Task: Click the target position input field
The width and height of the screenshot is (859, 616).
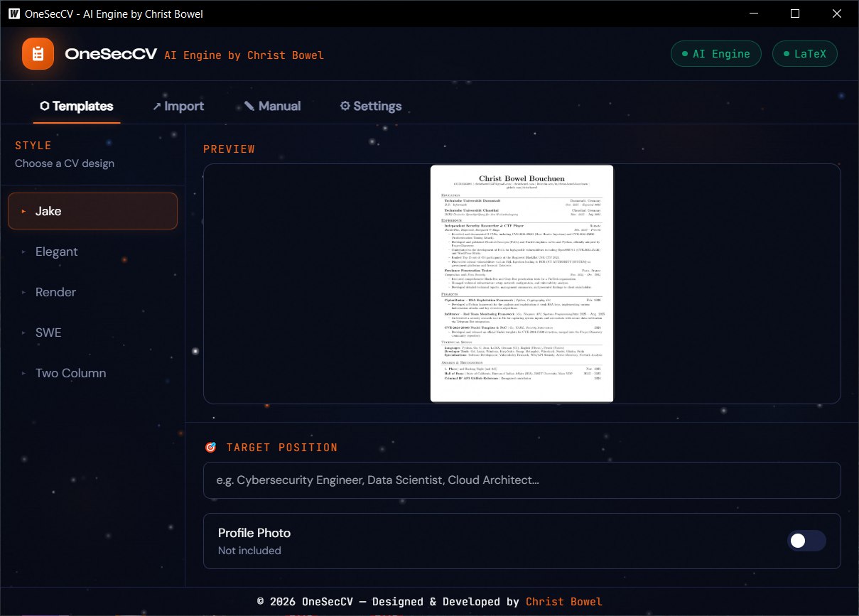Action: pyautogui.click(x=522, y=480)
